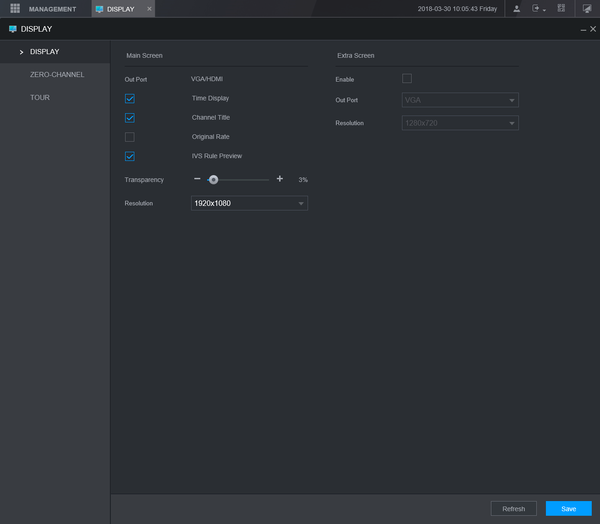Toggle the IVS Rule Preview checkbox
600x524 pixels.
(x=130, y=156)
